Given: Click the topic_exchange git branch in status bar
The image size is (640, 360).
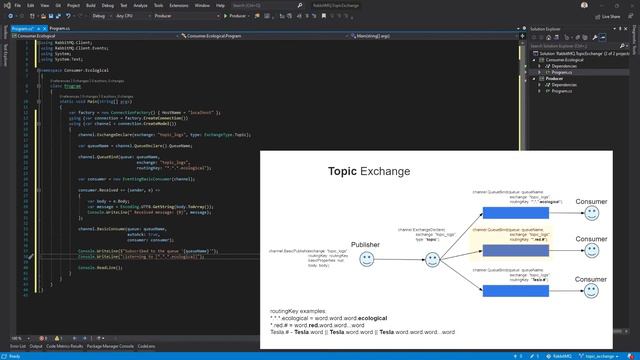Looking at the screenshot, I should pos(599,356).
